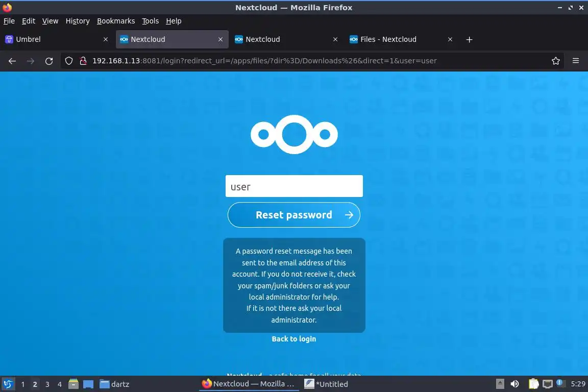Maximize the Firefox window
This screenshot has width=588, height=392.
pyautogui.click(x=570, y=8)
